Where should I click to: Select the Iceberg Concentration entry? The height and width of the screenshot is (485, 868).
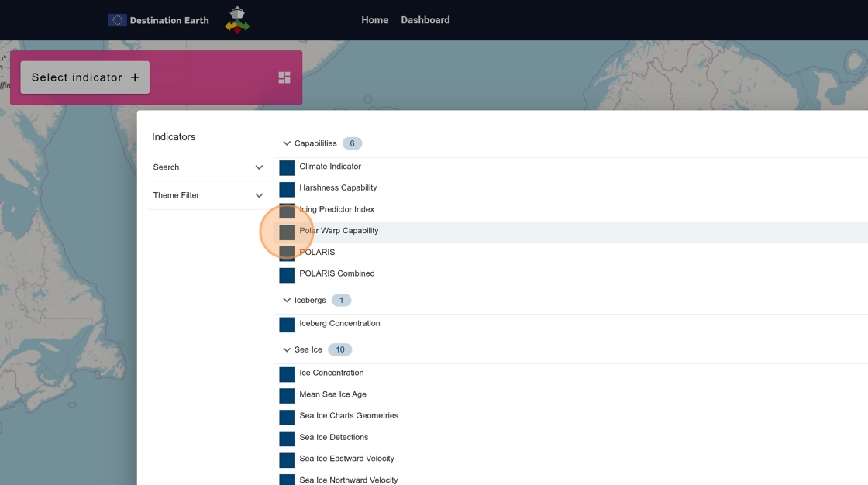pos(339,323)
